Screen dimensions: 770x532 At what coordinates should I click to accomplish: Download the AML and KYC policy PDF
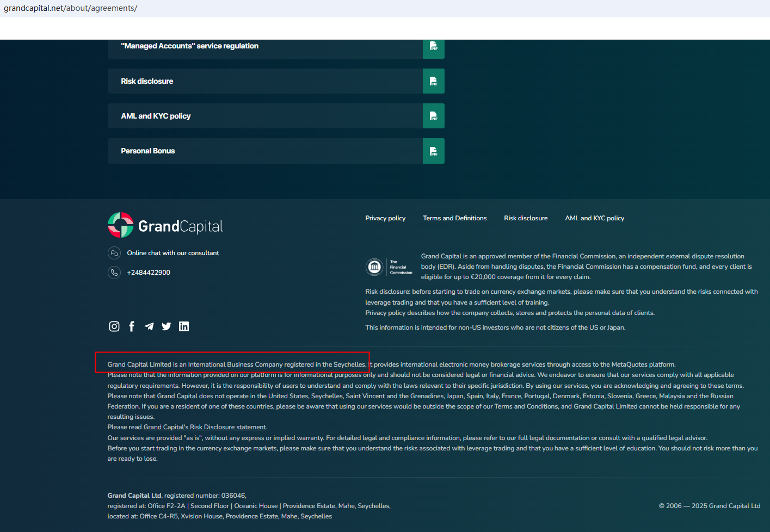pyautogui.click(x=434, y=116)
